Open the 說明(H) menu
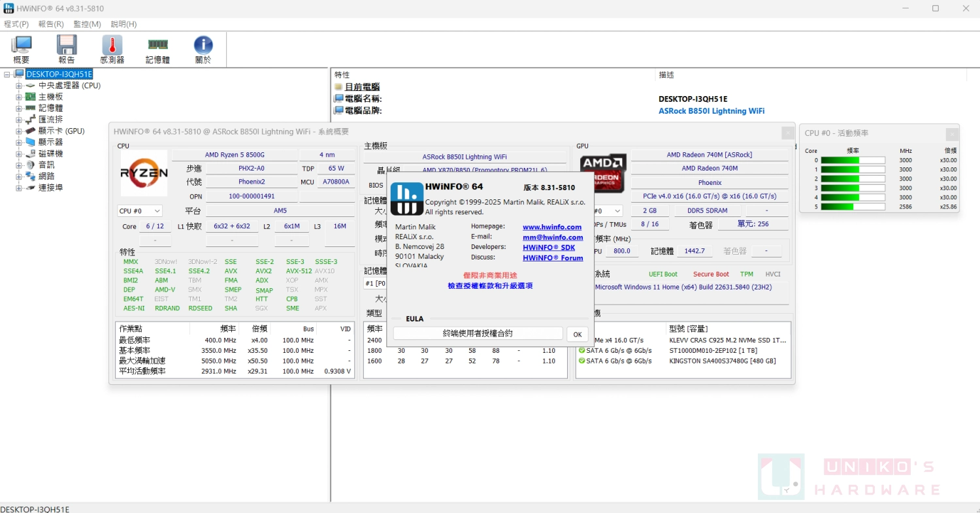The width and height of the screenshot is (980, 513). 123,24
